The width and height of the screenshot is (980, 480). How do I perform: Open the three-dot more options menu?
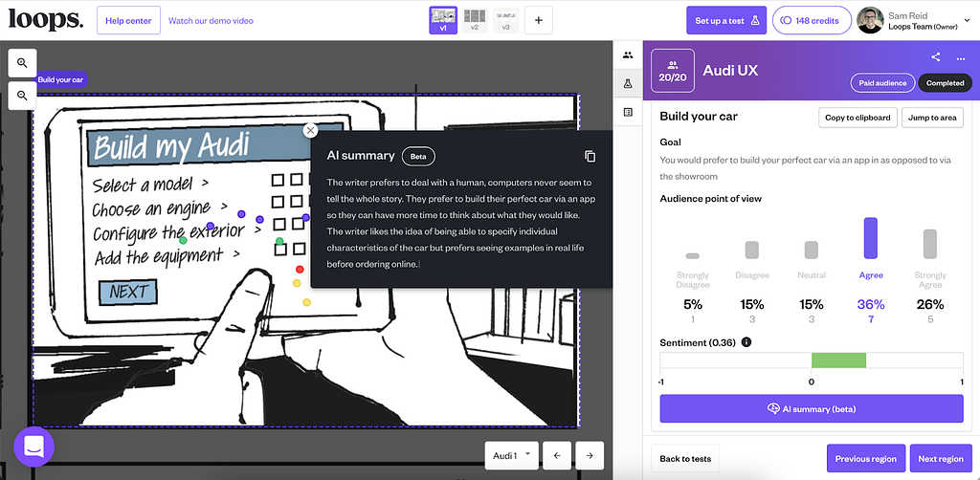[x=961, y=58]
